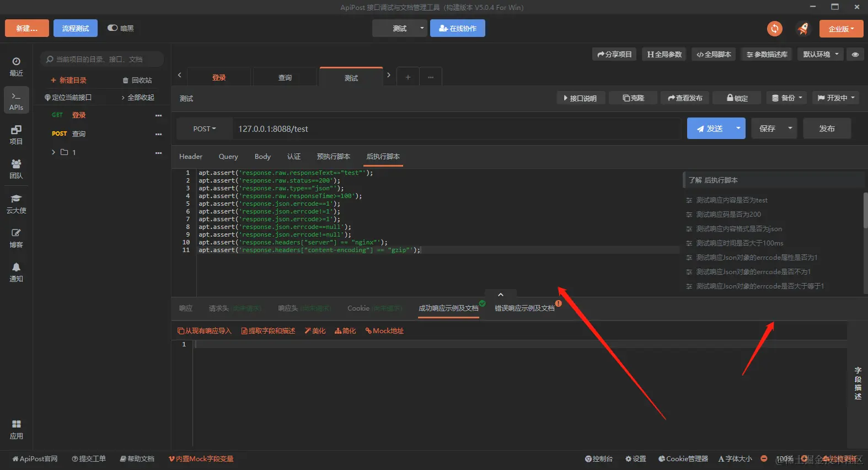Open Cookie管理器 in status bar
868x470 pixels.
[x=683, y=459]
